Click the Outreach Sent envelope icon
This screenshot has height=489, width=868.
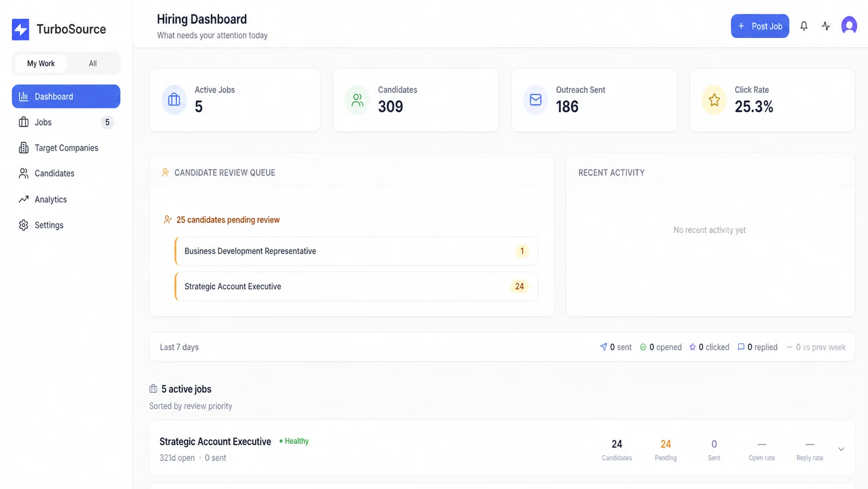tap(536, 100)
